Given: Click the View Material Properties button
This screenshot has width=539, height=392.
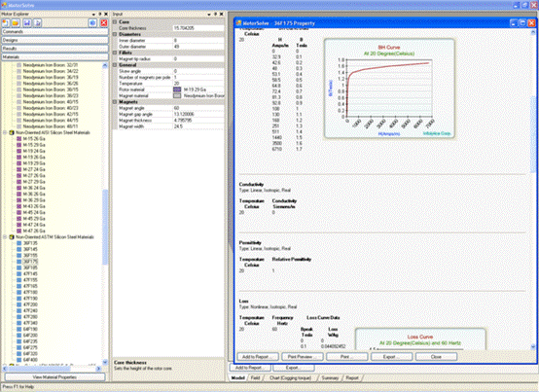Looking at the screenshot, I should (x=54, y=377).
